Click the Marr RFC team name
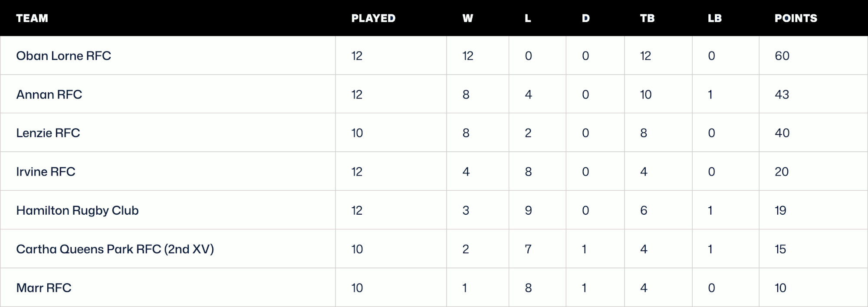868x307 pixels. pyautogui.click(x=44, y=288)
